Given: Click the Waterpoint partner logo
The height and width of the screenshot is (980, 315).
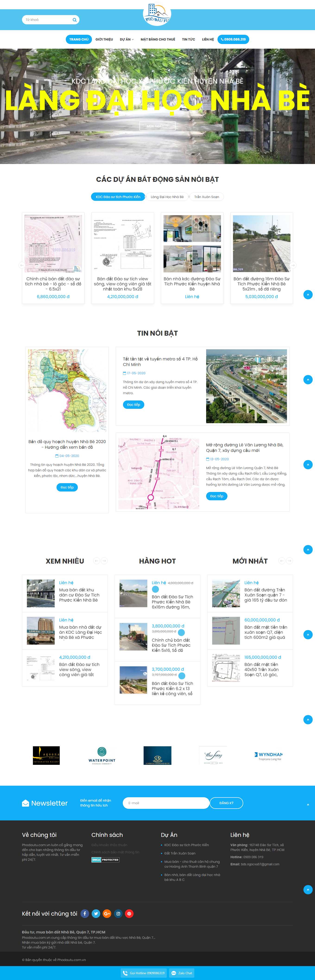Looking at the screenshot, I should [102, 755].
